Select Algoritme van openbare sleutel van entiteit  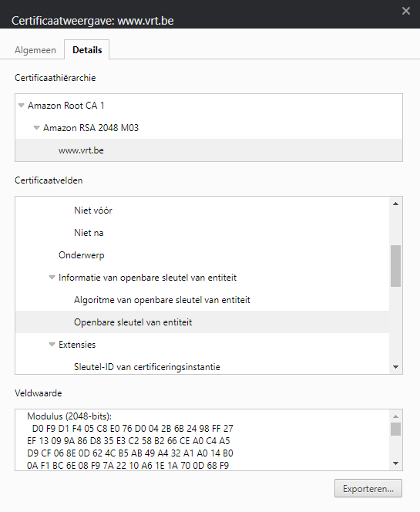[203, 300]
